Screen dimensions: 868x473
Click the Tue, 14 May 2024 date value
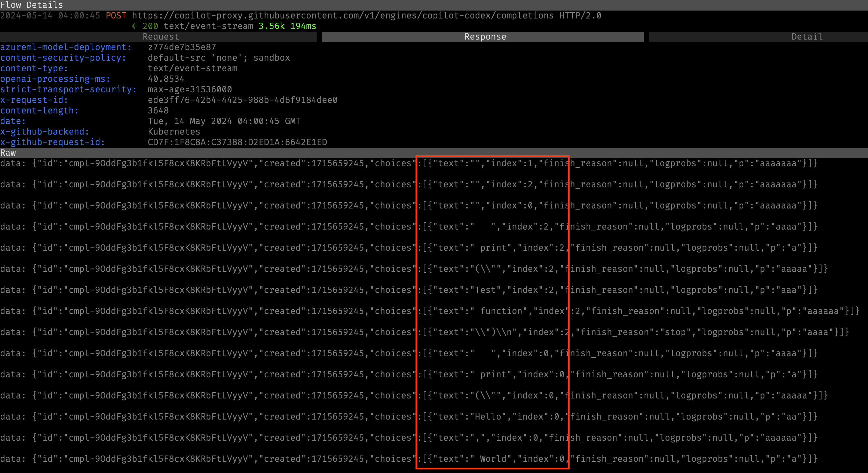pos(224,121)
